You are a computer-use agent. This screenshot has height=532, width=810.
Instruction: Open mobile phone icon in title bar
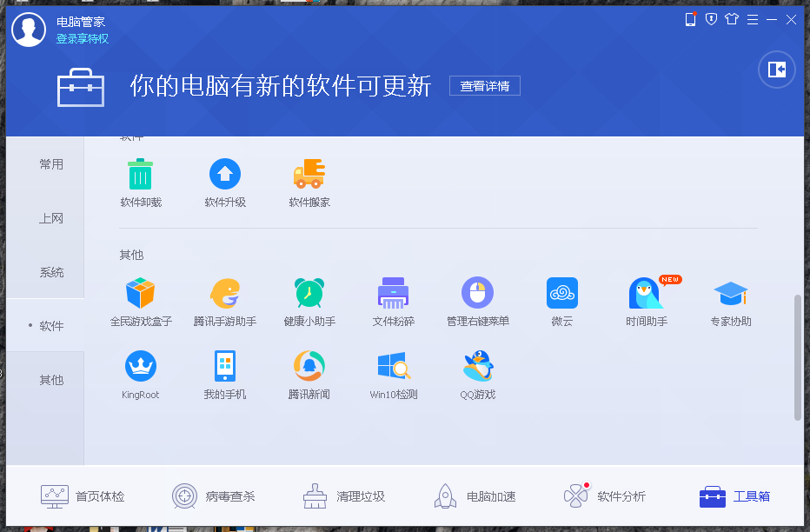point(690,20)
